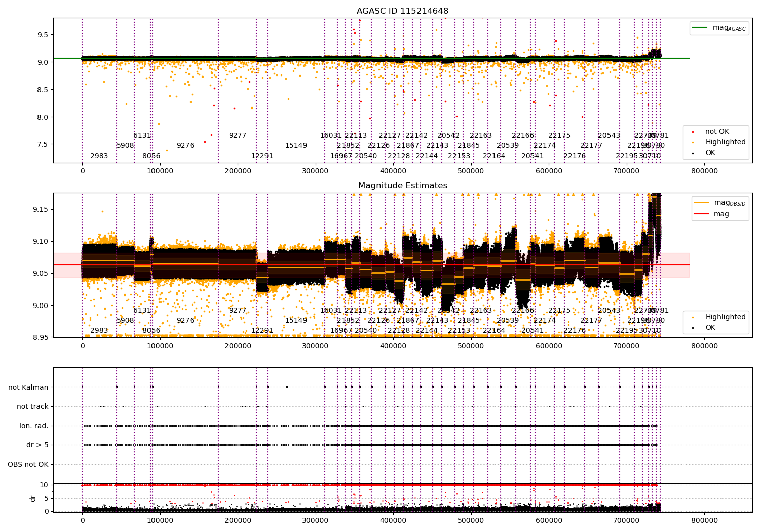Select the "Ion. rad." axis label
The image size is (760, 532).
coord(34,426)
